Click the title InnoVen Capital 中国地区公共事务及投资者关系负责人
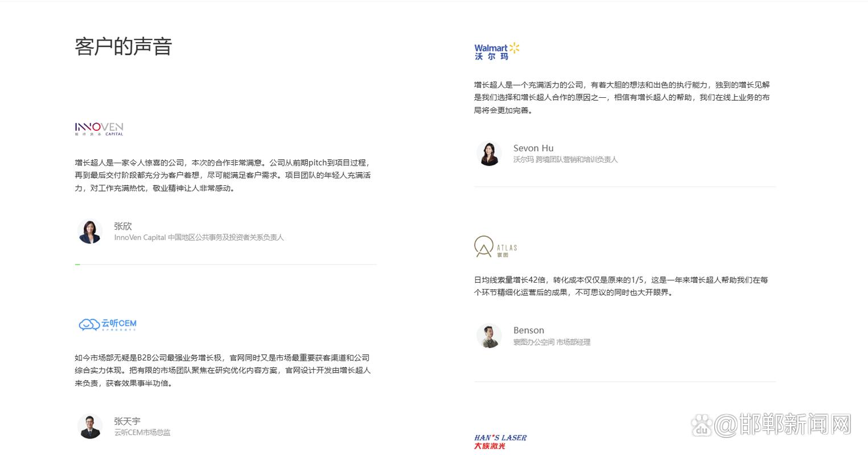Viewport: 868px width, 455px height. 199,238
